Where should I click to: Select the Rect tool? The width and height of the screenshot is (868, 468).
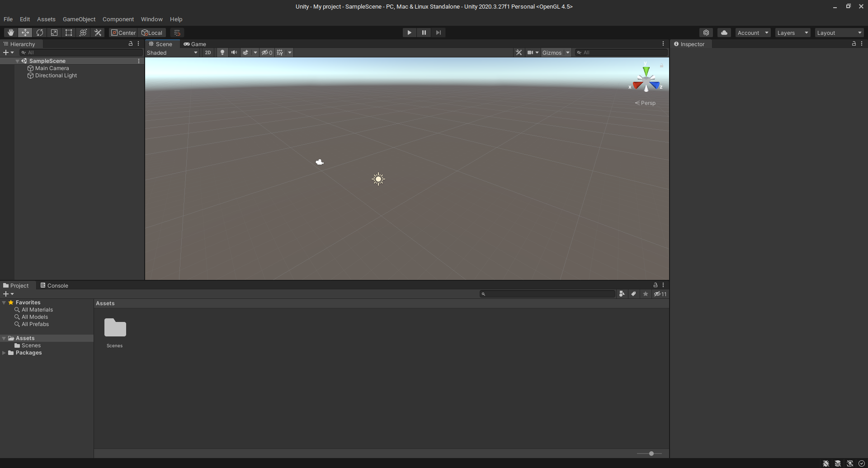point(69,33)
